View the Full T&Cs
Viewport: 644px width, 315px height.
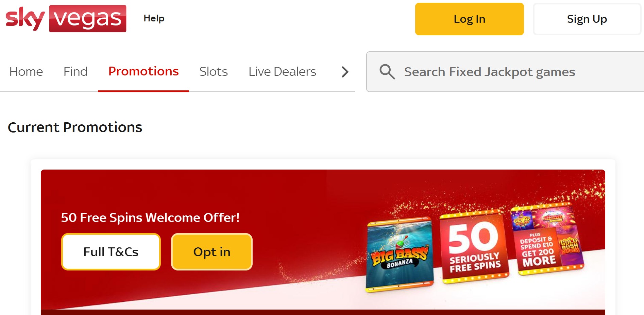coord(111,252)
